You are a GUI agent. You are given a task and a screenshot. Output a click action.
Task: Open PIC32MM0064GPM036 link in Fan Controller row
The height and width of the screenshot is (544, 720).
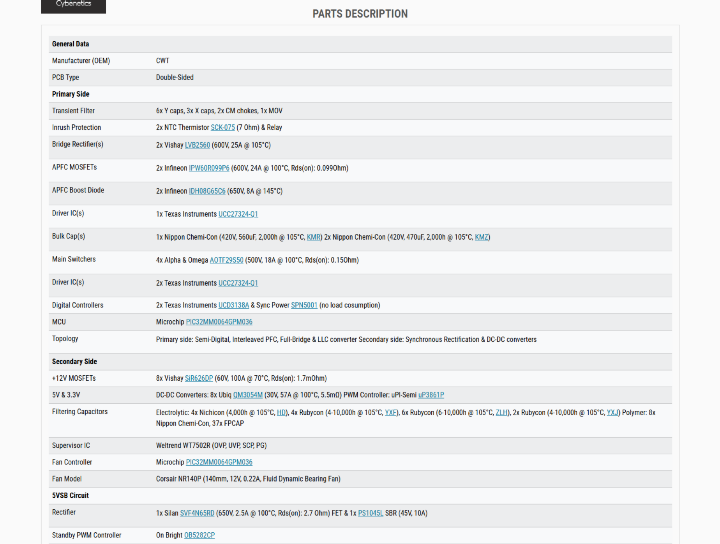pyautogui.click(x=219, y=462)
